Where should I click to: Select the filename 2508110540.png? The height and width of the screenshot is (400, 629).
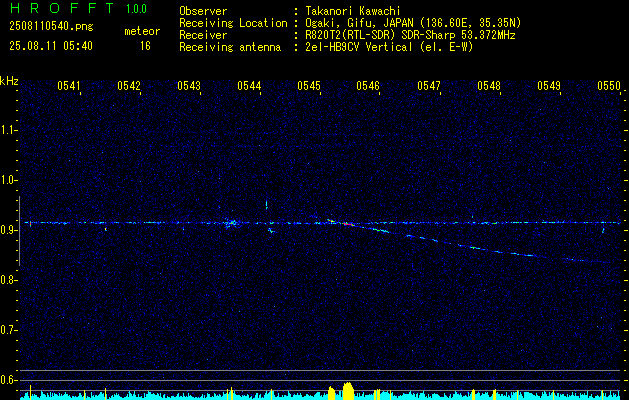click(x=51, y=26)
